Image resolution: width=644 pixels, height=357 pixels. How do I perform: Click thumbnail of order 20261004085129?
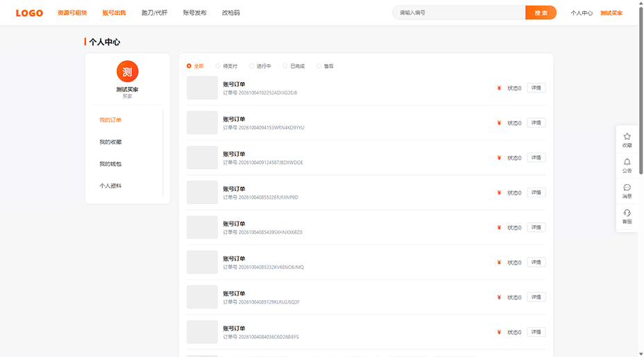(202, 297)
